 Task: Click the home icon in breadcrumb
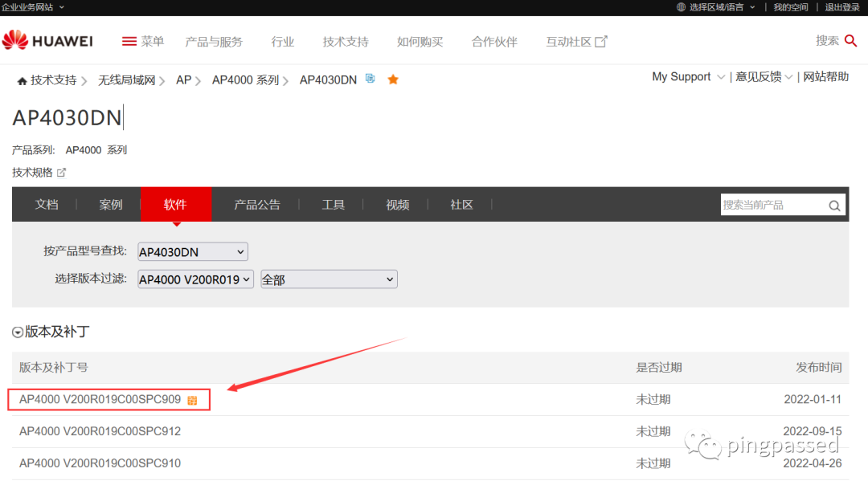[23, 81]
